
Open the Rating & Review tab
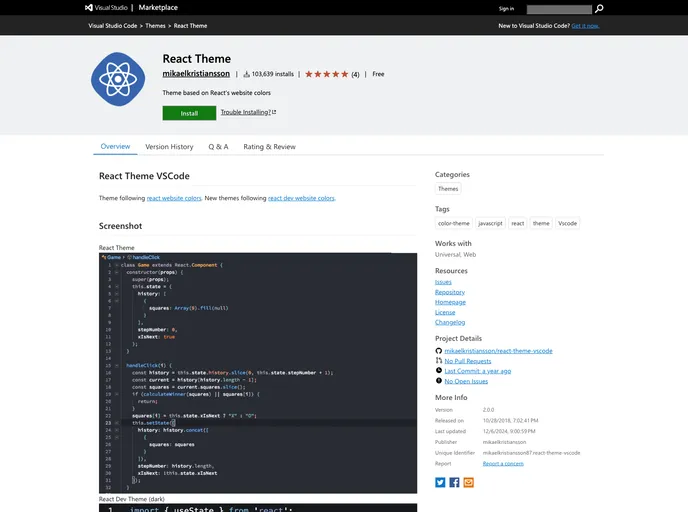pos(269,147)
